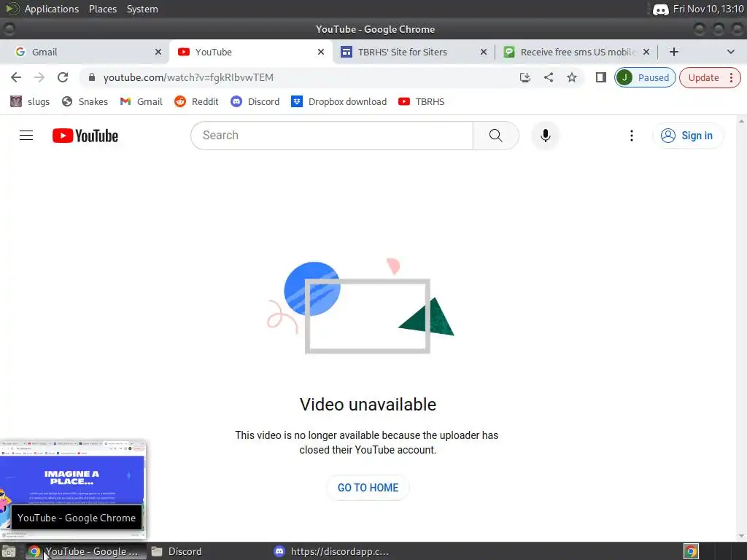
Task: Click the window preview thumbnail
Action: point(73,490)
